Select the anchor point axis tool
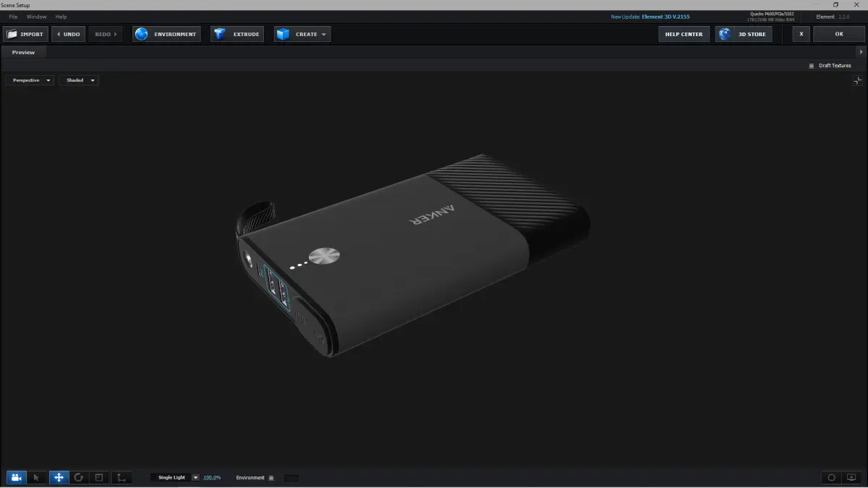 121,477
